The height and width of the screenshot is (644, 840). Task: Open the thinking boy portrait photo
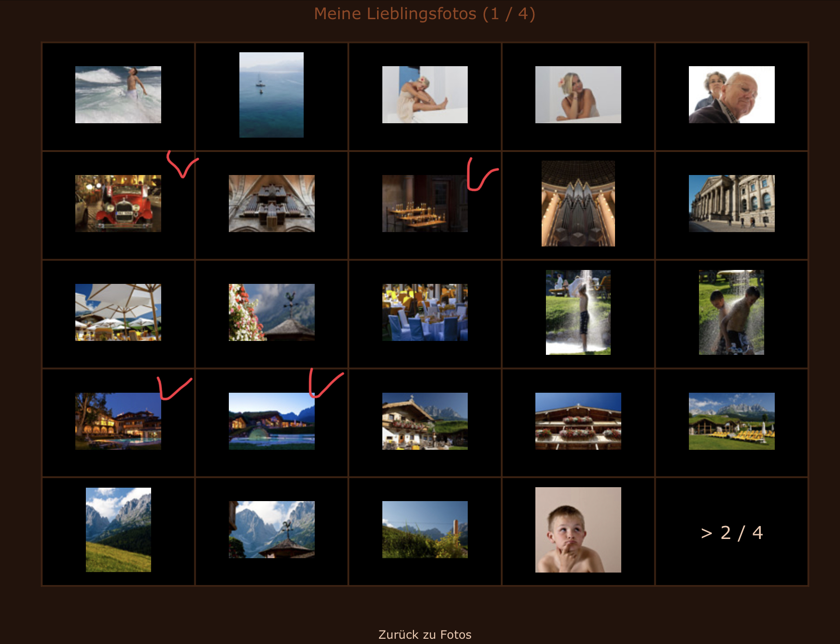point(578,530)
